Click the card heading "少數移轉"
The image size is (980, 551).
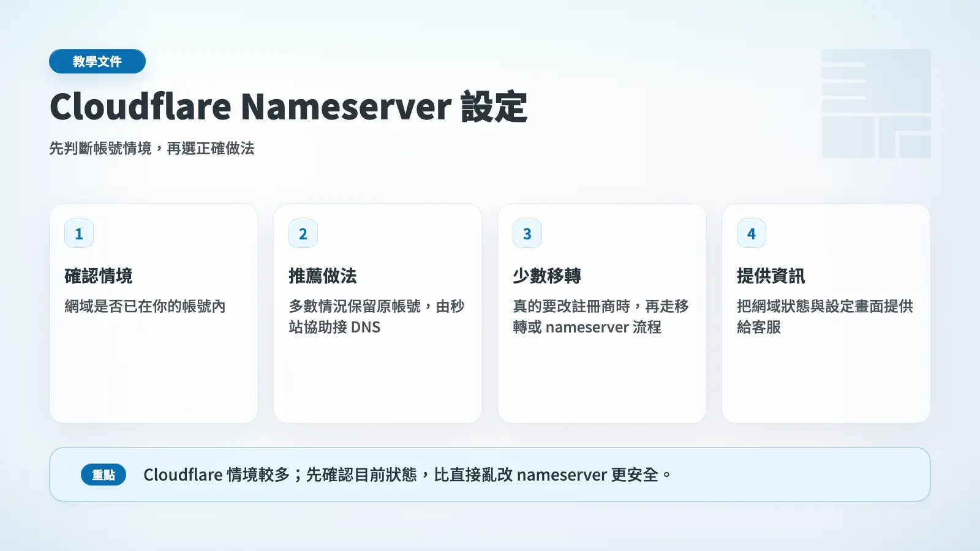pos(547,276)
